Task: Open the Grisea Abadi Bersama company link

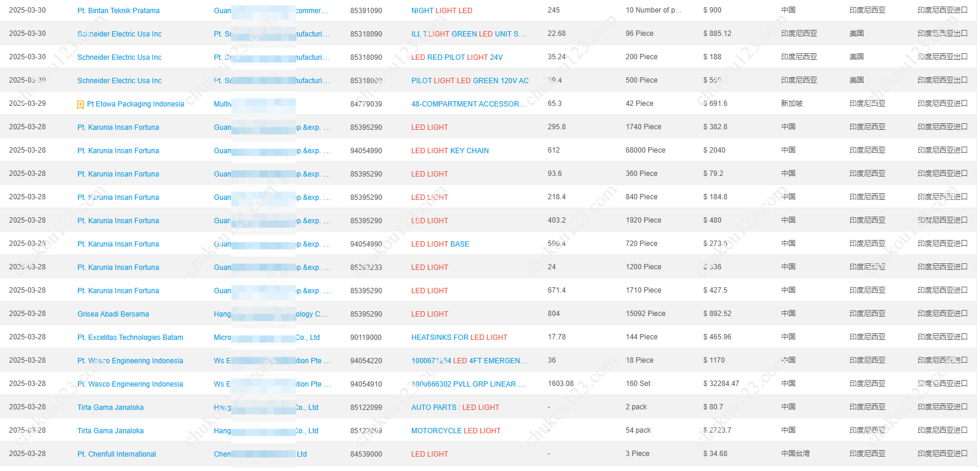Action: coord(113,314)
